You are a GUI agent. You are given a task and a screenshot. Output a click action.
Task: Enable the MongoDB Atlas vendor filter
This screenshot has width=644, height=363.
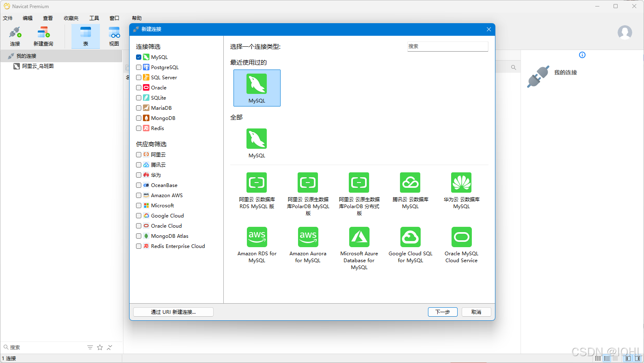coord(139,236)
